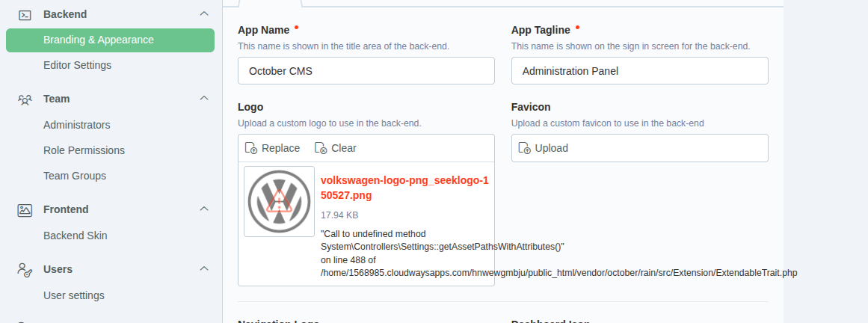Click the Frontend image icon in sidebar
The height and width of the screenshot is (323, 868).
tap(25, 210)
